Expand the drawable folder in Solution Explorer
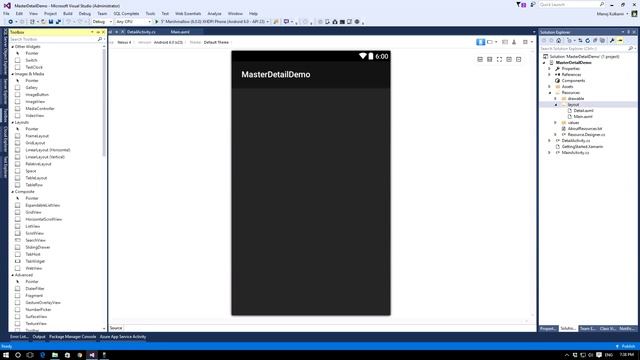Image resolution: width=640 pixels, height=360 pixels. coord(555,98)
